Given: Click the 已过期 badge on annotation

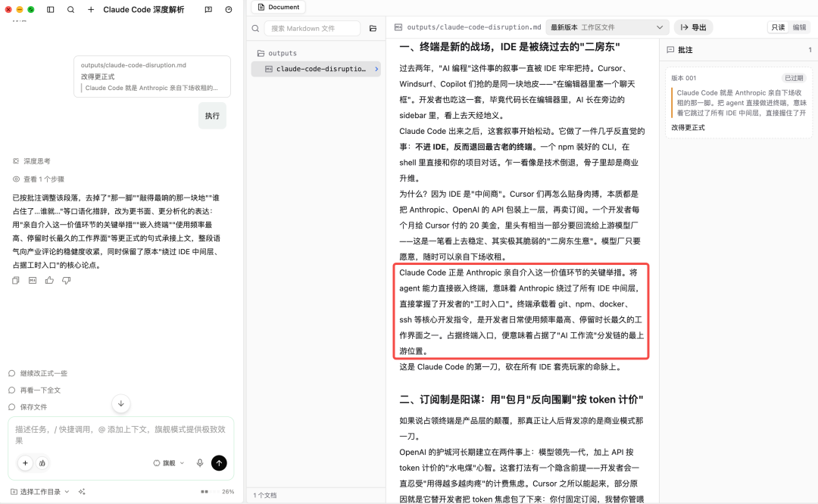Looking at the screenshot, I should (794, 78).
